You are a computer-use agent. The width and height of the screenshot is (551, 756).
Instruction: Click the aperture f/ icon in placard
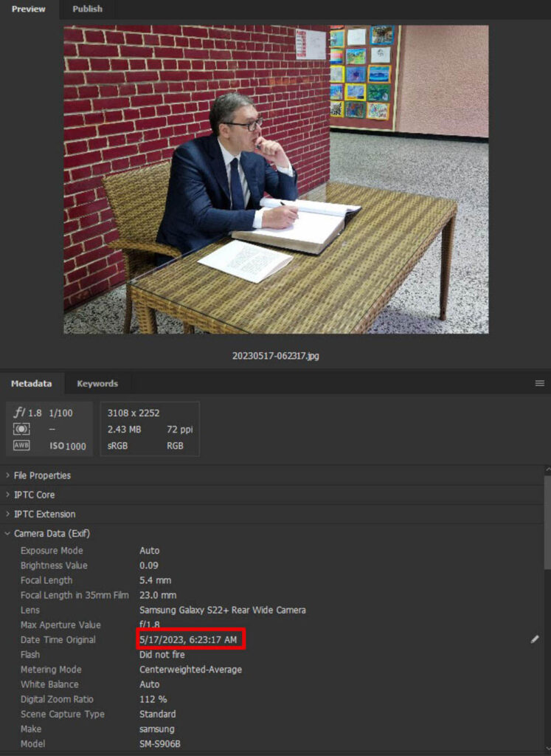pyautogui.click(x=20, y=413)
